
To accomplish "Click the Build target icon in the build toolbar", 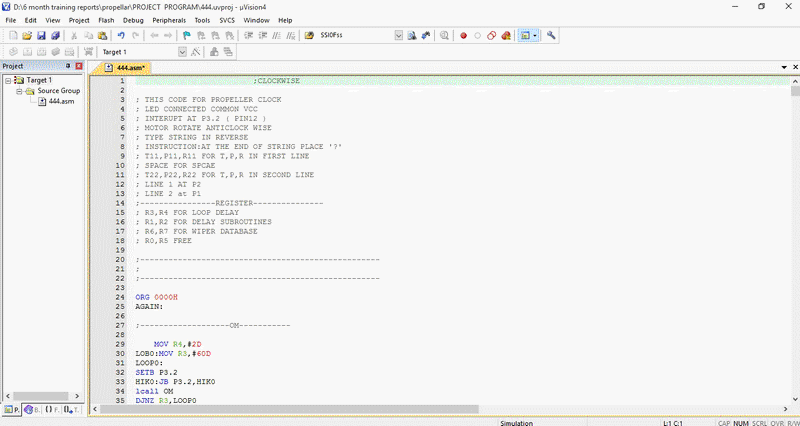I will click(x=28, y=52).
